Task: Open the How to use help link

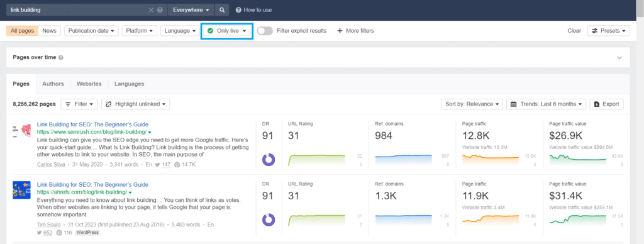Action: [254, 10]
